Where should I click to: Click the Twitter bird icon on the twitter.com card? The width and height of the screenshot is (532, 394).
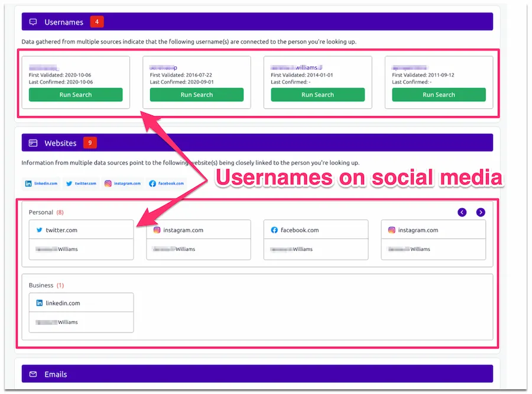(40, 230)
